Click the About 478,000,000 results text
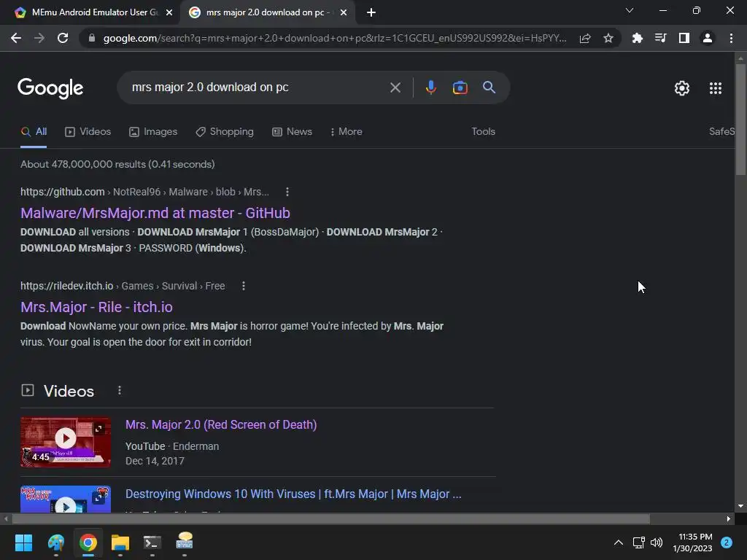 [x=117, y=164]
